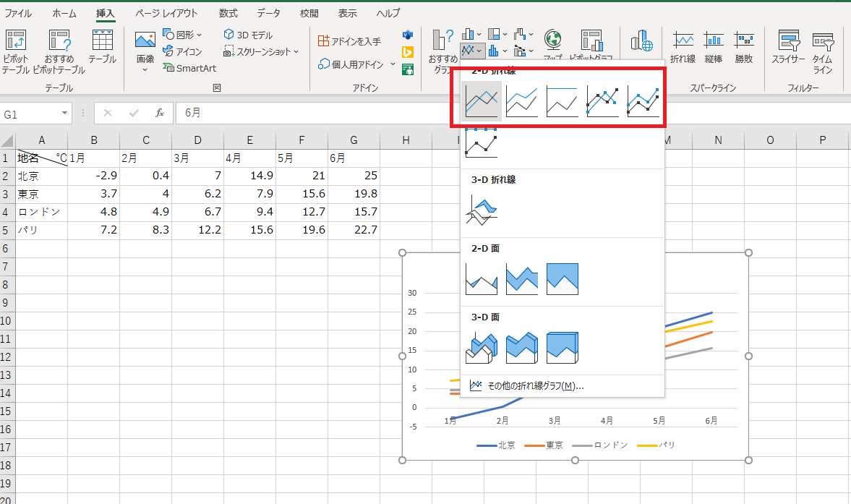Open the Bing Maps add-in
The height and width of the screenshot is (504, 851).
[408, 52]
